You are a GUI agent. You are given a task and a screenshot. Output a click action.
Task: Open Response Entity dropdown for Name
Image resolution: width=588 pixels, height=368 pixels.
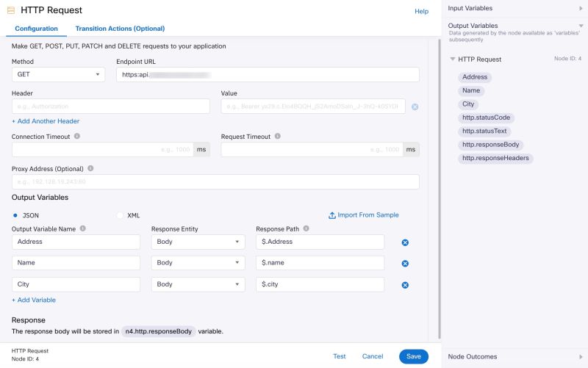(x=198, y=263)
